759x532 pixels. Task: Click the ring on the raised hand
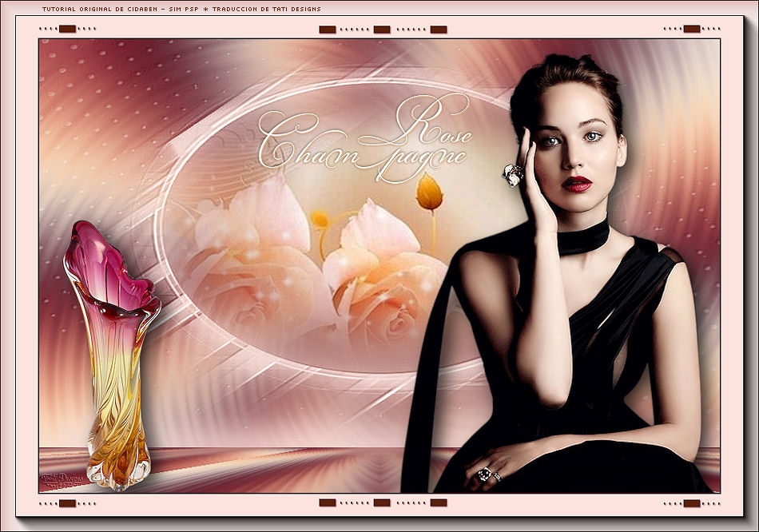click(512, 173)
